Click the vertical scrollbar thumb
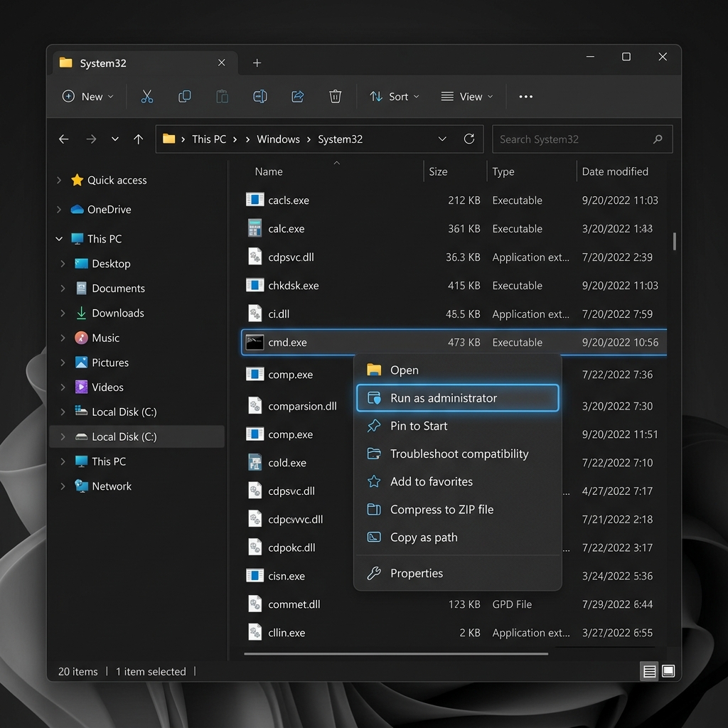The image size is (728, 728). click(674, 241)
